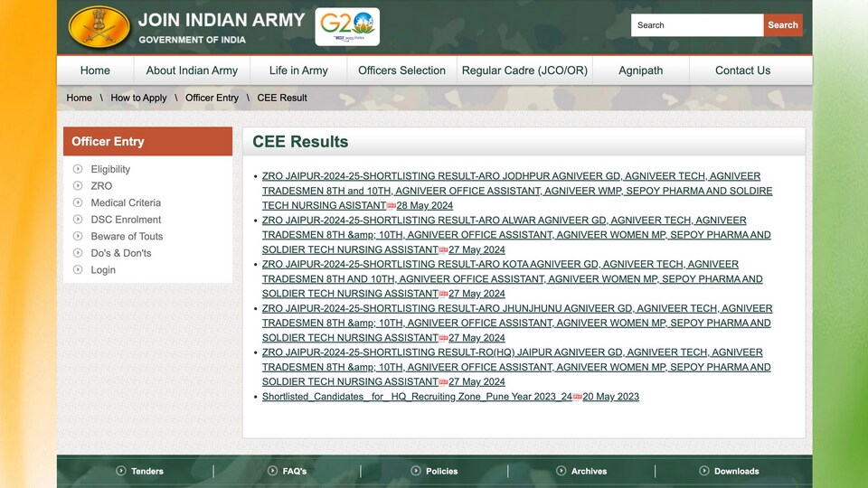Image resolution: width=868 pixels, height=488 pixels.
Task: Click the bullet icon beside DSC Enrolment
Action: click(78, 219)
